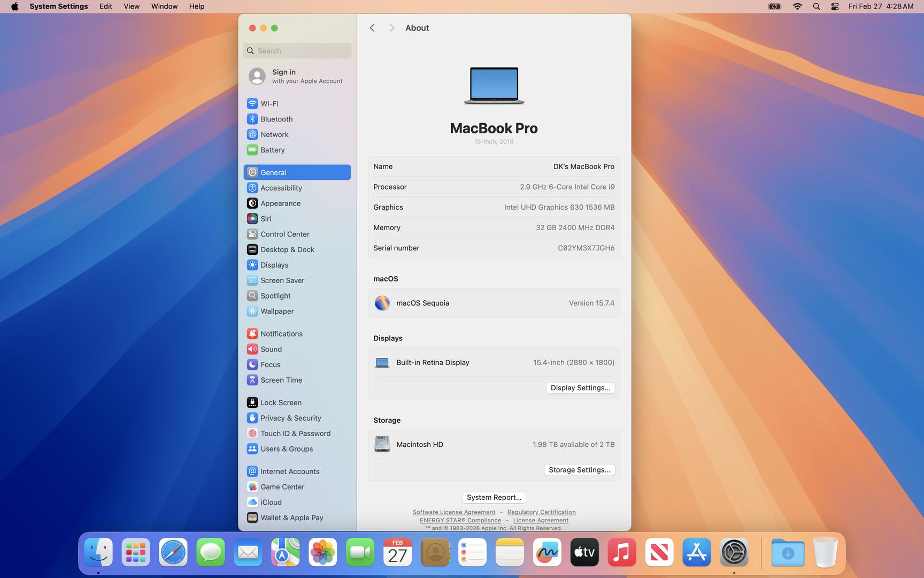
Task: Go to Accessibility settings
Action: click(281, 188)
